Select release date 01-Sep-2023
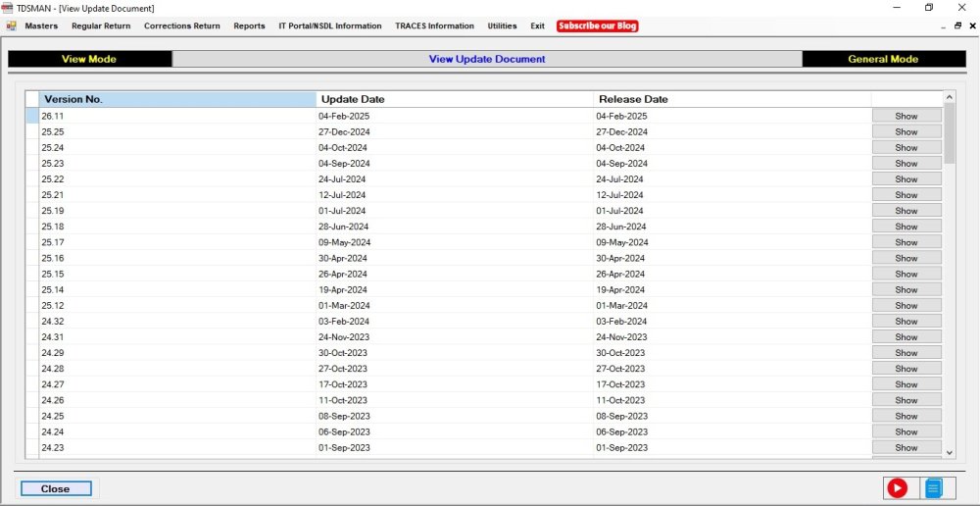 [732, 447]
